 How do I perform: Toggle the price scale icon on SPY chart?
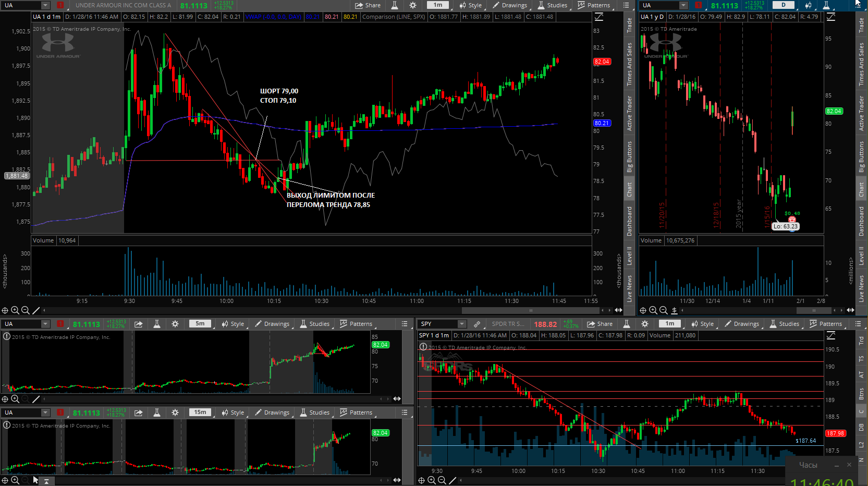[x=831, y=335]
